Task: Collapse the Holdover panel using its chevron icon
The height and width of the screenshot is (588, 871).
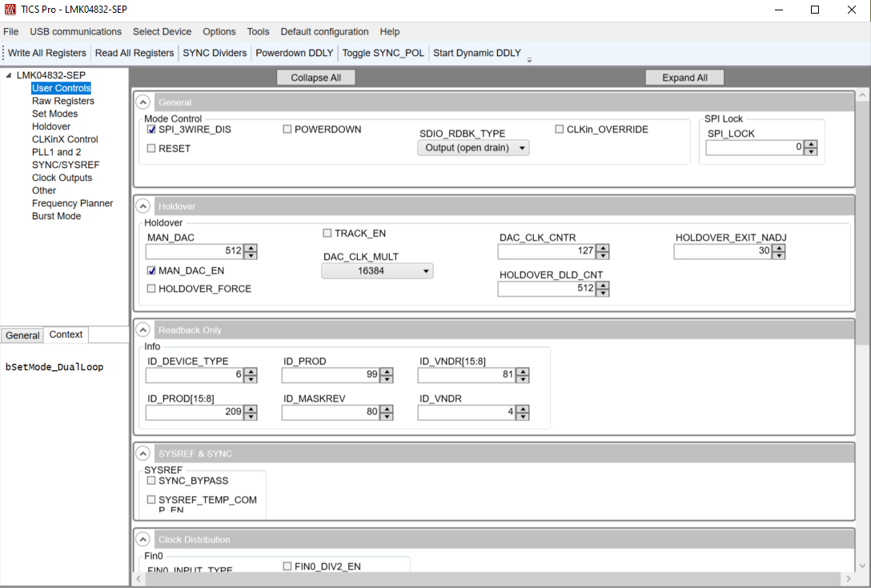Action: coord(143,206)
